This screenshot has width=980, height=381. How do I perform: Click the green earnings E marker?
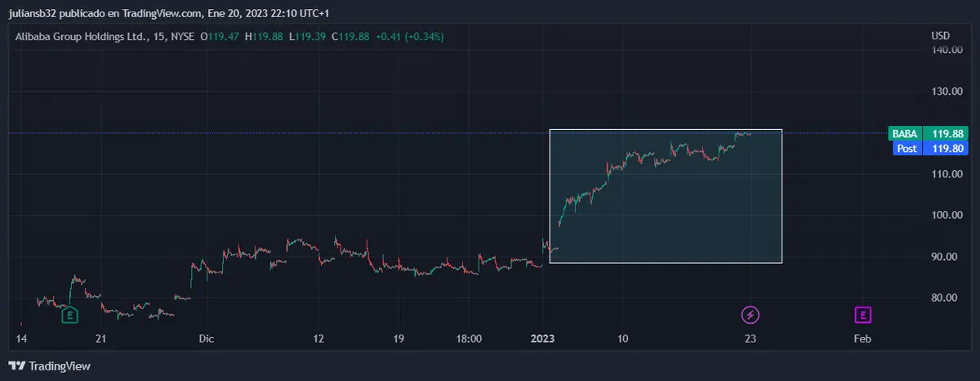[71, 315]
